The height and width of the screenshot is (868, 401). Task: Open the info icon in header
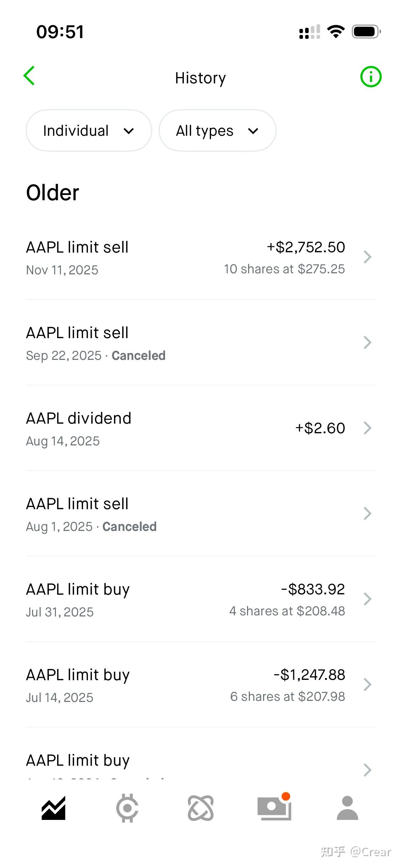click(x=371, y=77)
